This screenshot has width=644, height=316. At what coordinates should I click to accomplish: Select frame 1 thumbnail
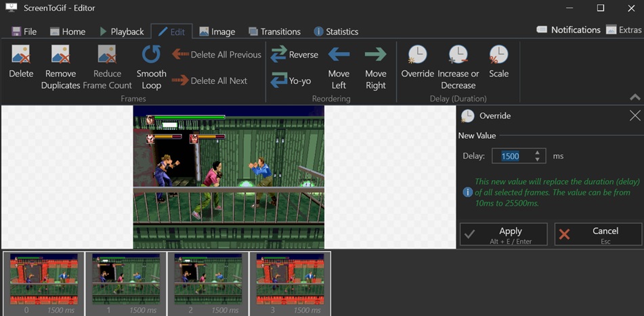126,284
